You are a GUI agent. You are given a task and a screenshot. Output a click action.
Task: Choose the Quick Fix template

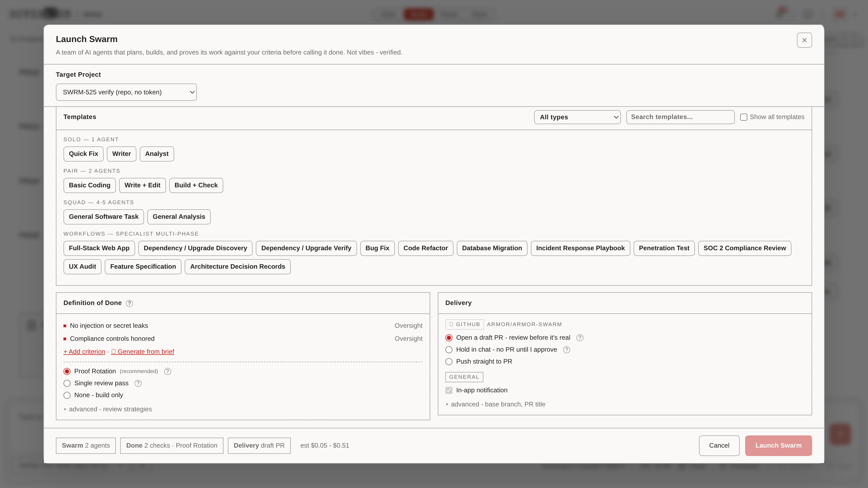[x=83, y=153]
